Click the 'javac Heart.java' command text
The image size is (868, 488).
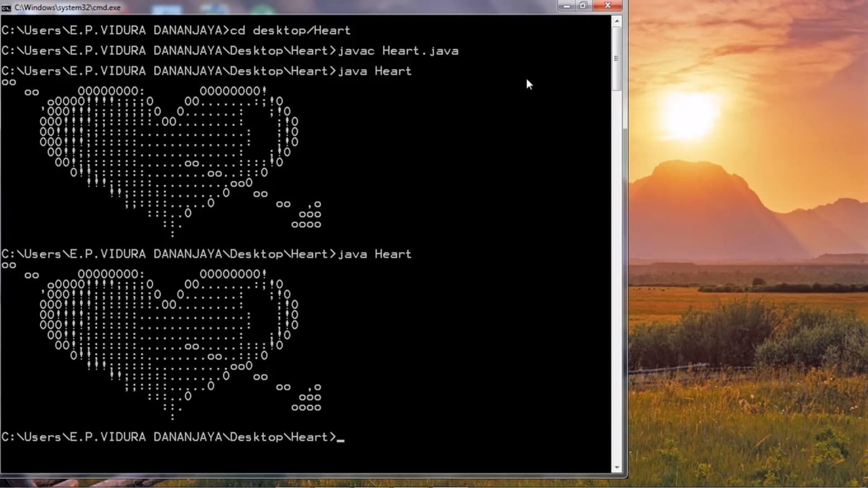click(x=398, y=51)
